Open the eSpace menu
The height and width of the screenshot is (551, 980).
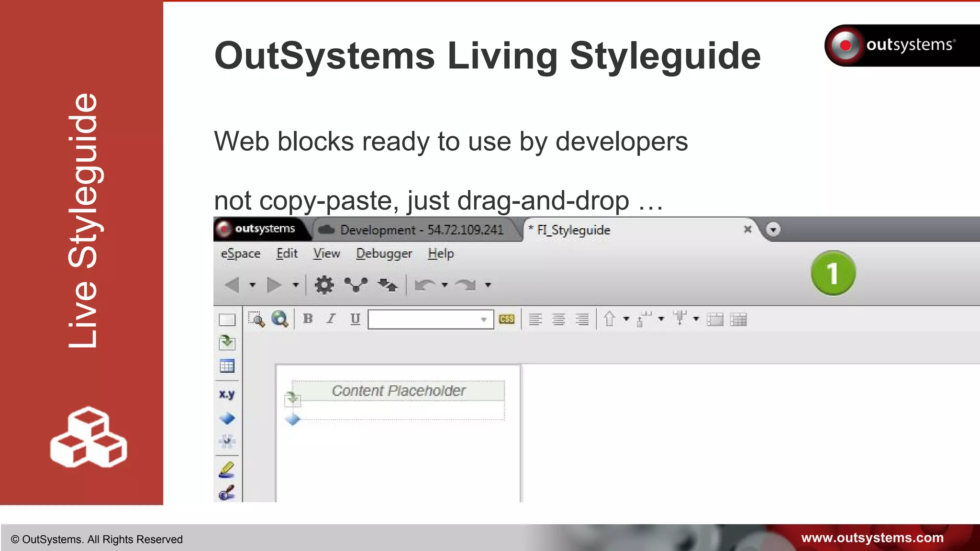241,253
